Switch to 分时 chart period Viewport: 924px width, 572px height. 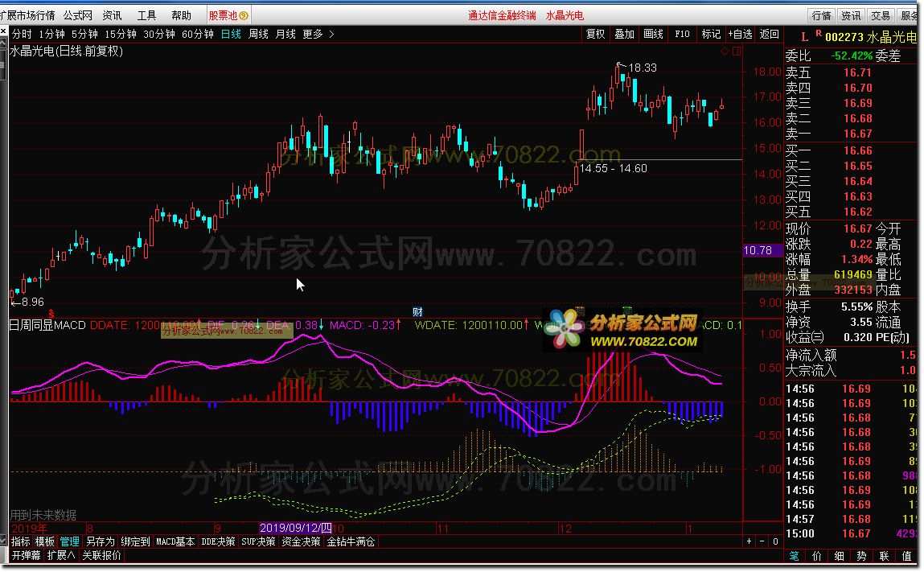pos(22,35)
